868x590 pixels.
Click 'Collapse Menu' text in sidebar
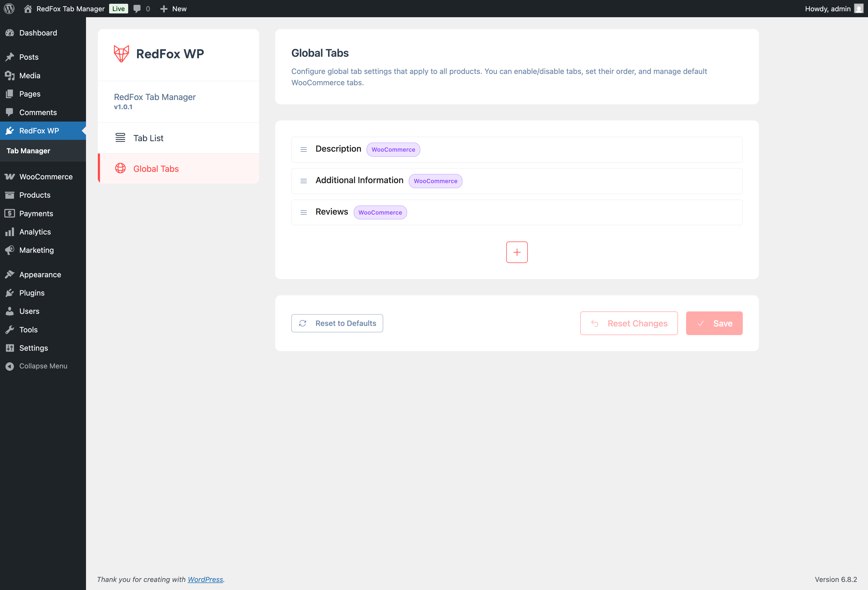pos(43,366)
